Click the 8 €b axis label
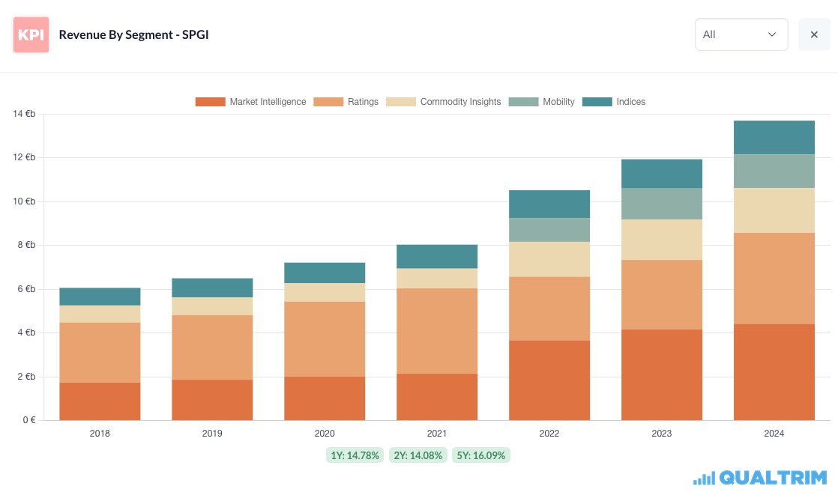Image resolution: width=838 pixels, height=504 pixels. 26,245
